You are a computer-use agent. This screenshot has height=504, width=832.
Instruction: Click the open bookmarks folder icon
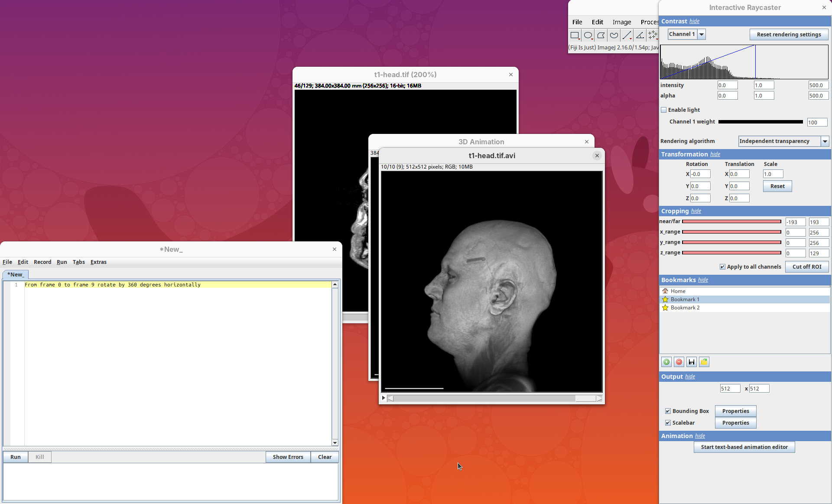pyautogui.click(x=704, y=362)
